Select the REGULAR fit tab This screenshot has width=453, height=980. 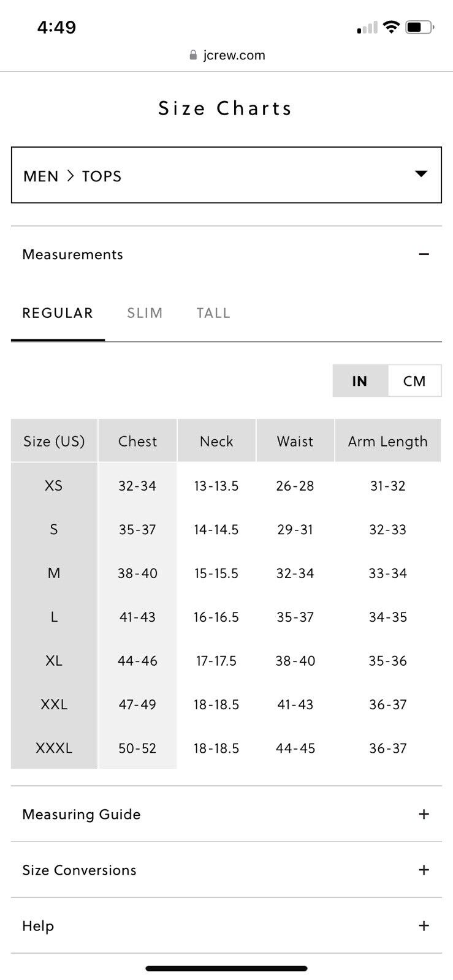pos(58,313)
